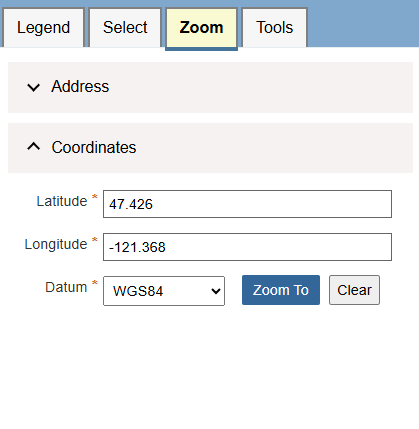Clear the coordinate fields with Clear button
The image size is (419, 429).
pyautogui.click(x=354, y=290)
